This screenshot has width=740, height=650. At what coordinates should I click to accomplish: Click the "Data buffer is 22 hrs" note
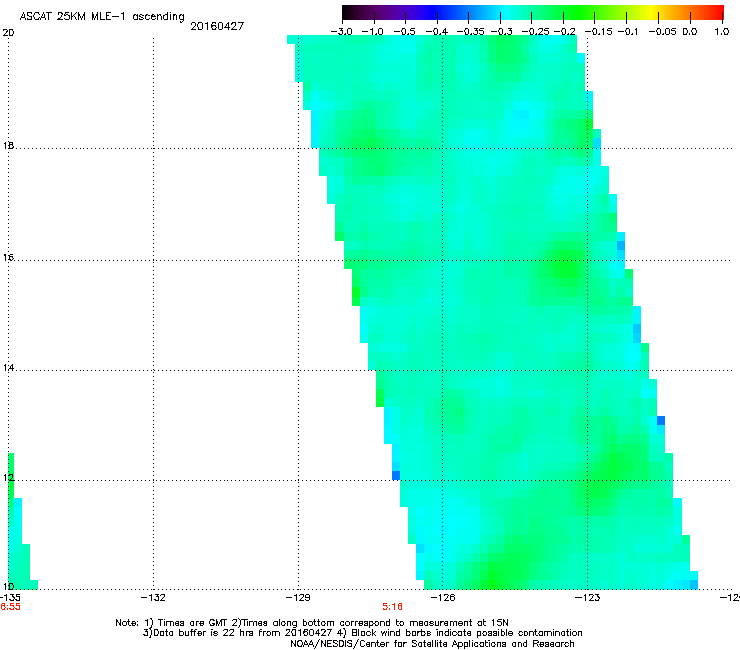click(x=362, y=633)
